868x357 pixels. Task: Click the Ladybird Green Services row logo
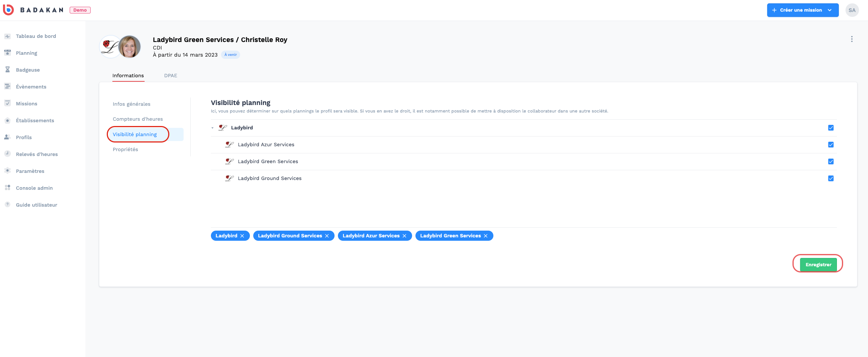coord(229,161)
